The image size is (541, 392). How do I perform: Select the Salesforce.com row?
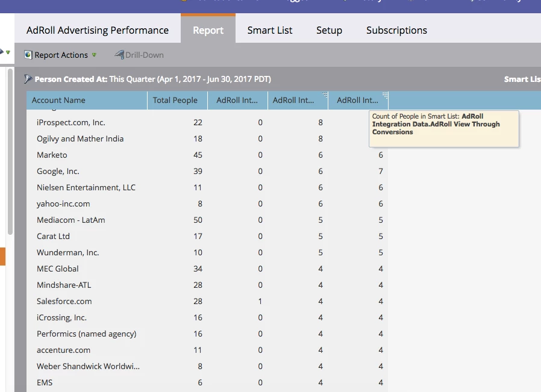207,301
